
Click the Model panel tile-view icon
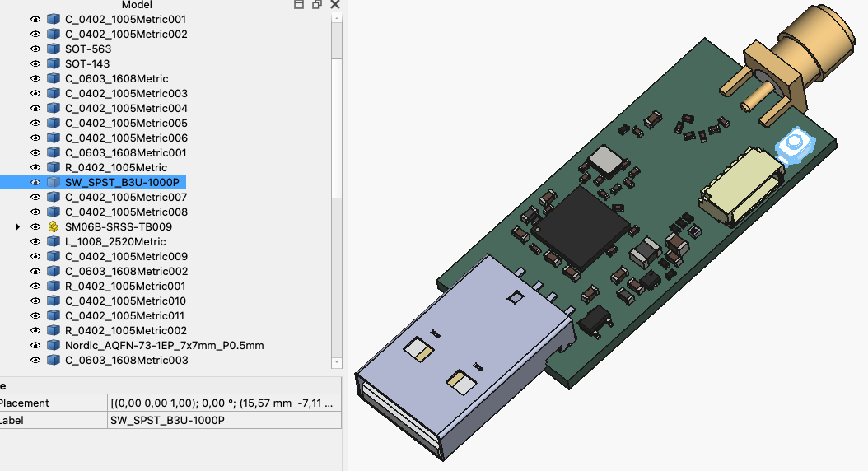pos(298,4)
